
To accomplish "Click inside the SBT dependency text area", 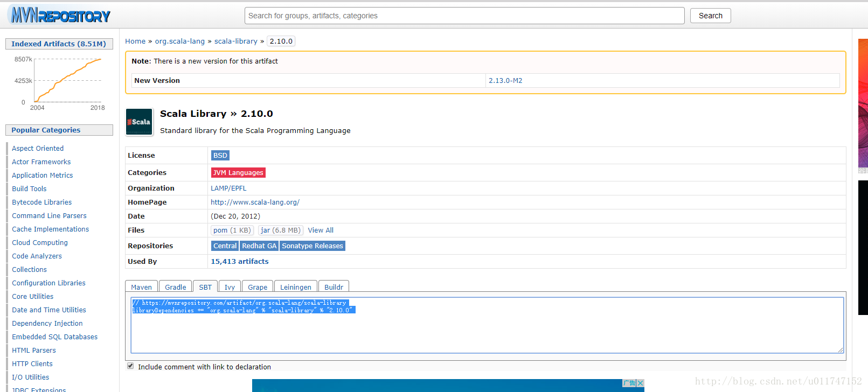I will point(487,325).
